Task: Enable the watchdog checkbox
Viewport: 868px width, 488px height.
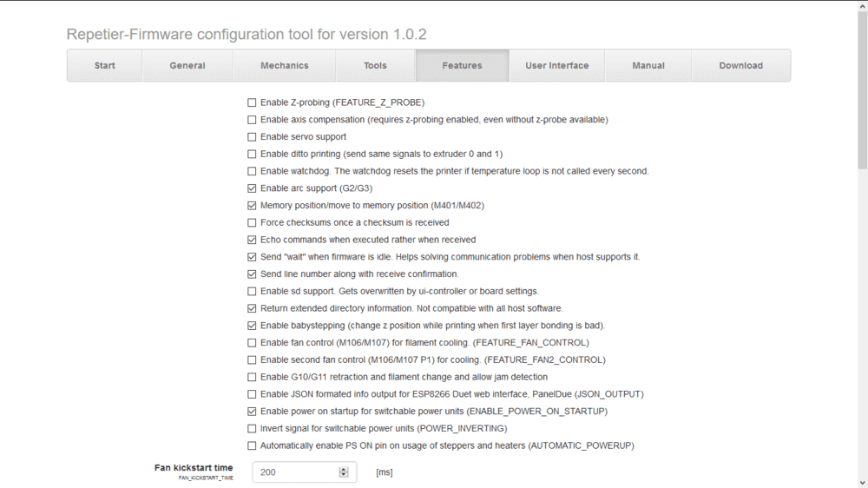Action: pos(253,171)
